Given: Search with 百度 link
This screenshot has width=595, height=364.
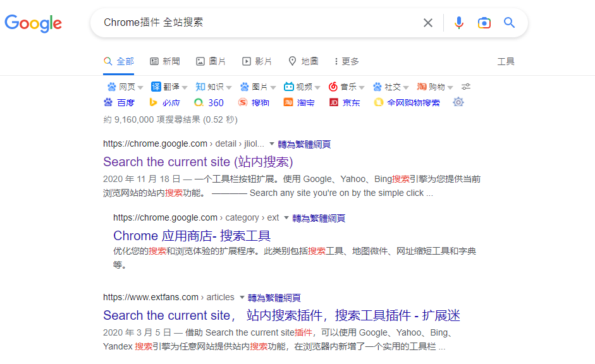Looking at the screenshot, I should pos(126,103).
